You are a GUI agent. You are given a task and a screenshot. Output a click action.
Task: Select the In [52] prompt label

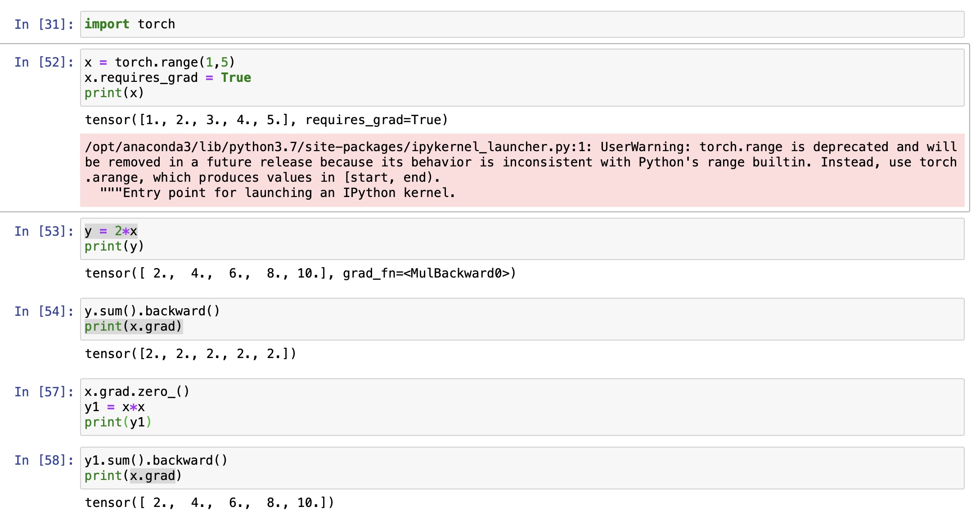(x=44, y=62)
